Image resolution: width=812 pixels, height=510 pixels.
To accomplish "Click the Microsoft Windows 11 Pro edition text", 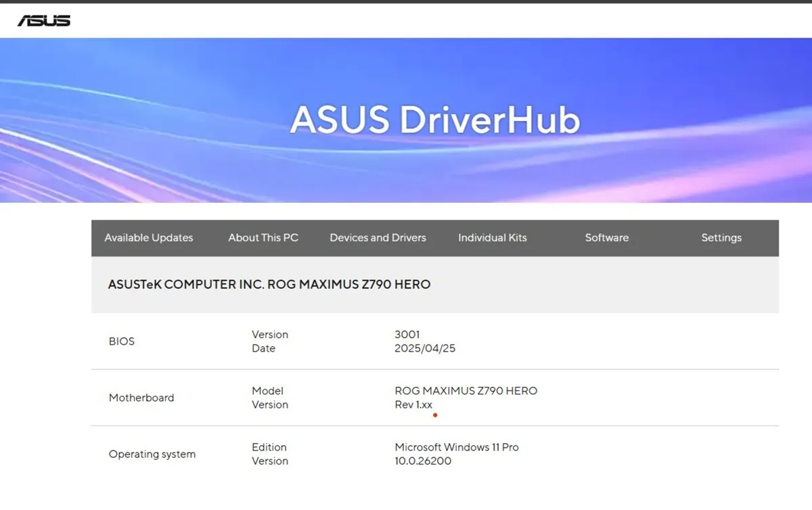I will 457,447.
